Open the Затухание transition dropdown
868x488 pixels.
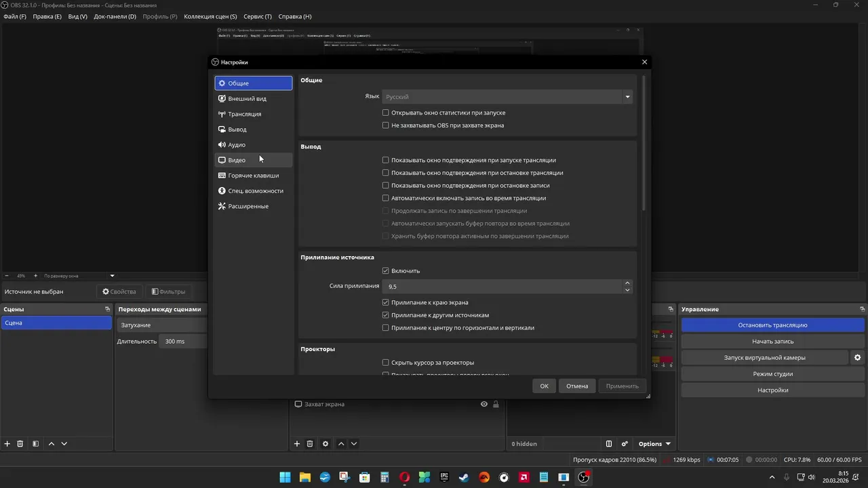coord(161,325)
